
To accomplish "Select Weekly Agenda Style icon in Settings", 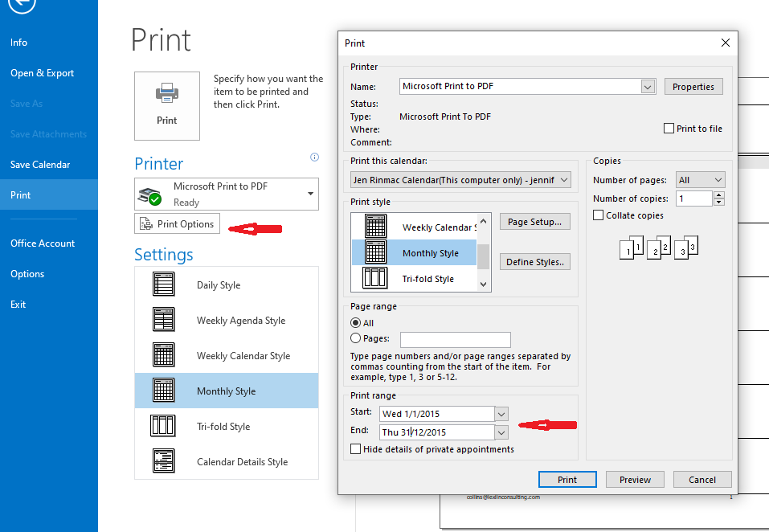I will (163, 320).
